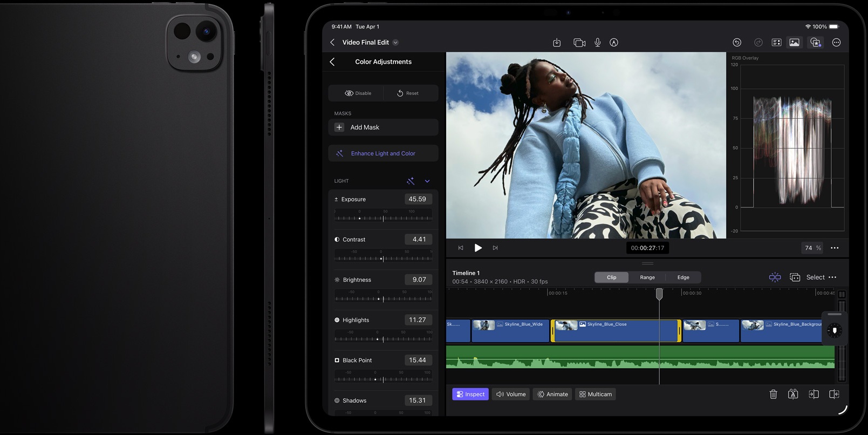Click Enhance Light and Color
868x435 pixels.
[383, 154]
